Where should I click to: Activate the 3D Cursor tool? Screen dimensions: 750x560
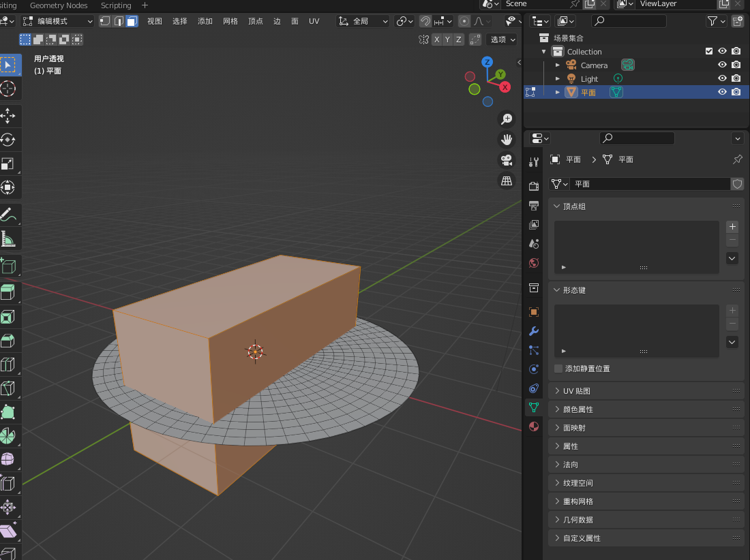coord(9,89)
